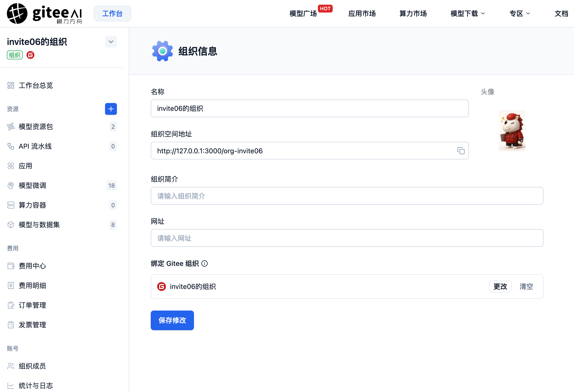Viewport: 574px width, 392px height.
Task: Click the info icon beside 绑定 Gitee 组织
Action: pos(205,264)
